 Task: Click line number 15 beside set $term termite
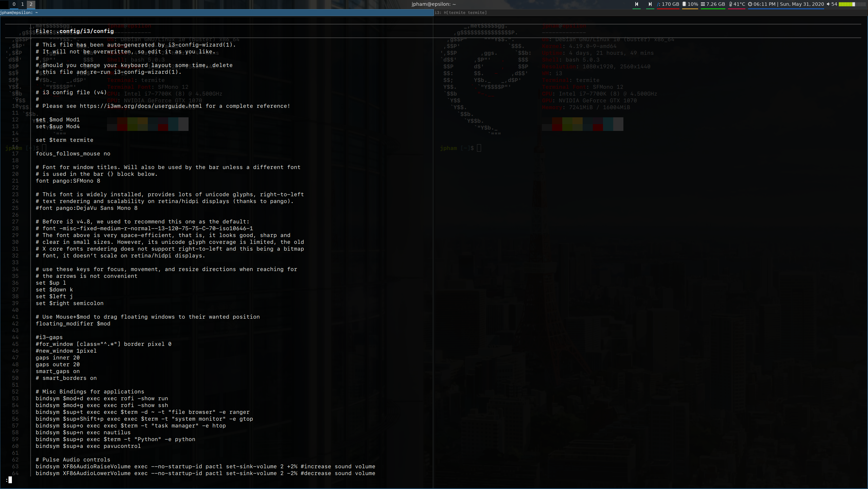click(16, 140)
